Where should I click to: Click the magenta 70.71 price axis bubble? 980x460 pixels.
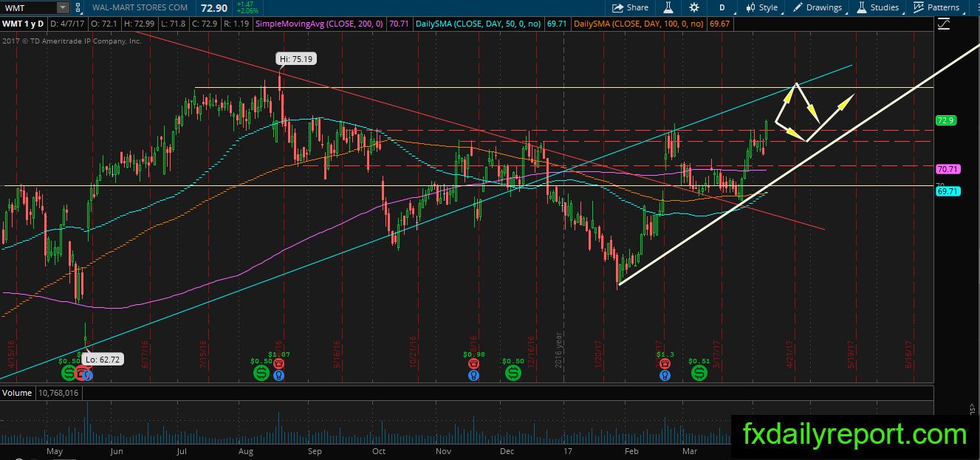948,169
